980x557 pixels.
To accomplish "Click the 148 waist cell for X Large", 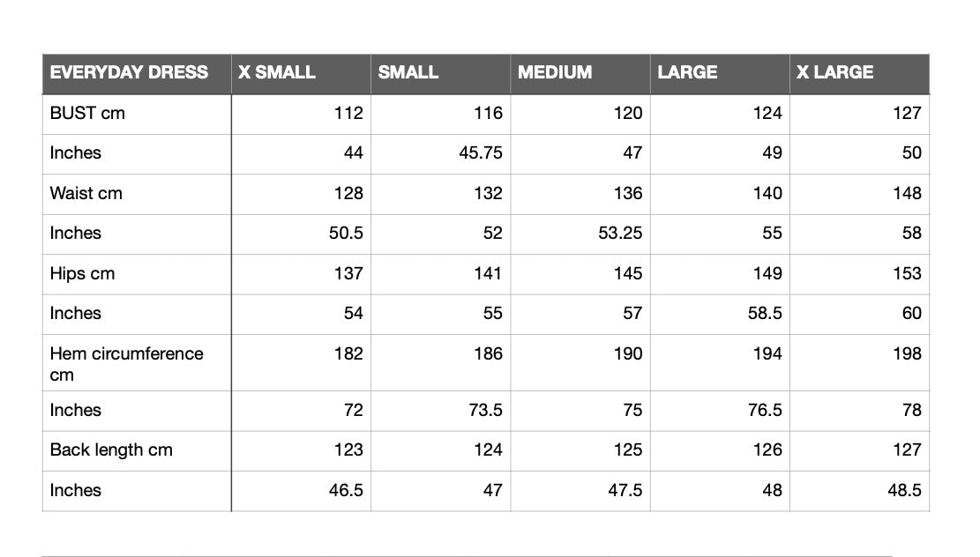I will click(860, 194).
